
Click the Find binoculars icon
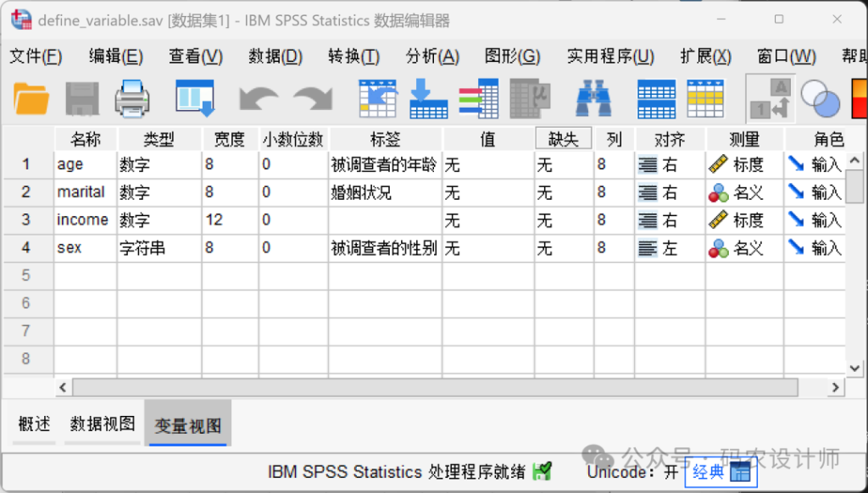tap(593, 99)
